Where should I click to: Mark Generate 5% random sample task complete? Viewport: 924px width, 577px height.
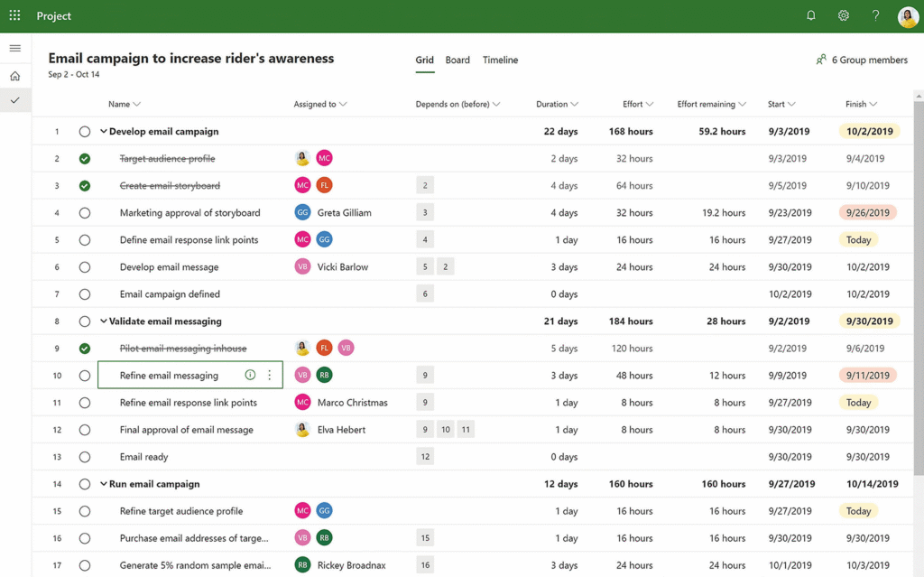(85, 565)
